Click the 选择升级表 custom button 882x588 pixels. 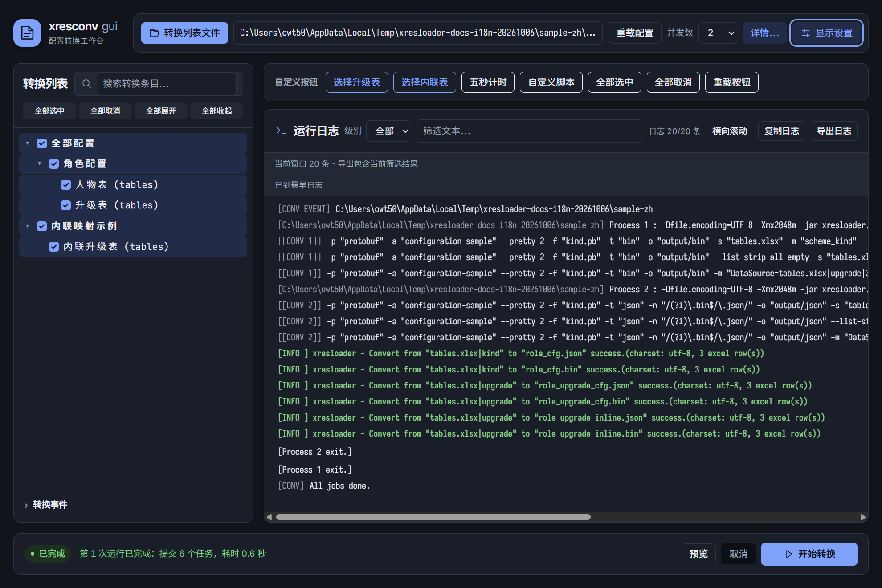coord(357,82)
